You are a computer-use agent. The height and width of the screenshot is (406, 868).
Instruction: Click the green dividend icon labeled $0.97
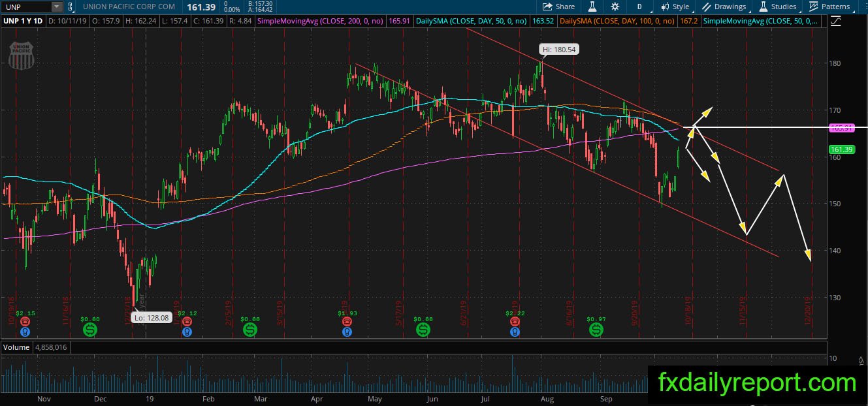596,330
